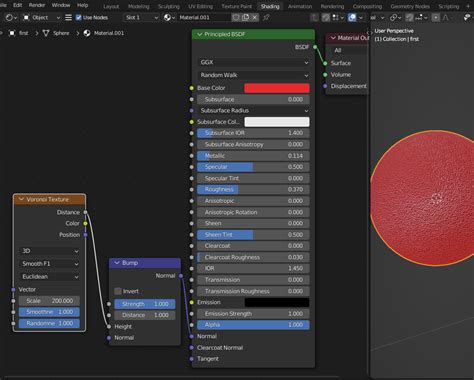The image size is (474, 380).
Task: Click the Bump Strength slider
Action: click(x=145, y=304)
